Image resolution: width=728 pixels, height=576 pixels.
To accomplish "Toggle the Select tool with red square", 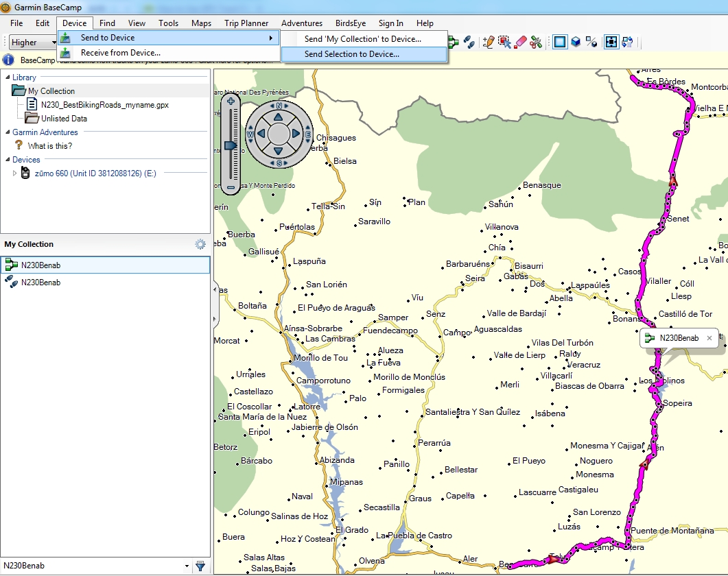I will click(x=505, y=42).
